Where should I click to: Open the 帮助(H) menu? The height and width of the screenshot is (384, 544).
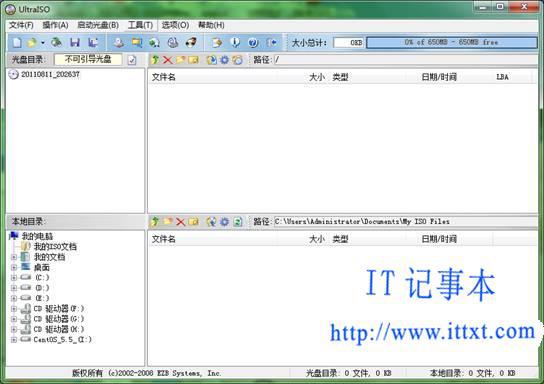(211, 25)
